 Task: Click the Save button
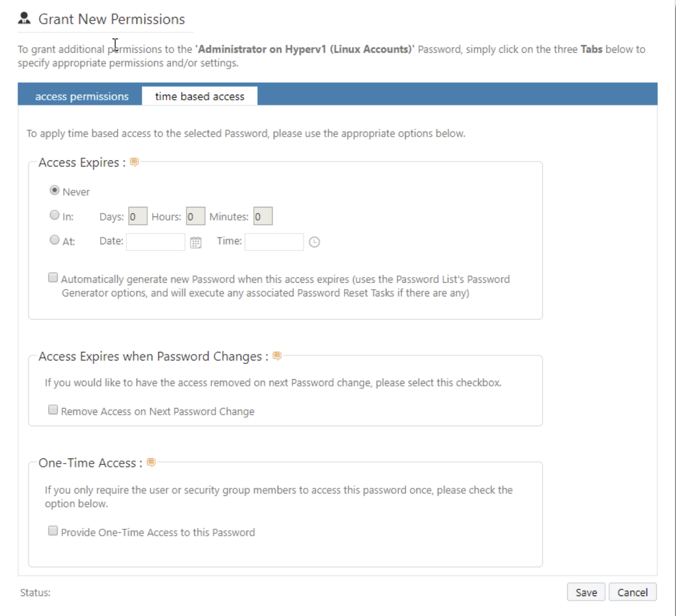pos(586,592)
